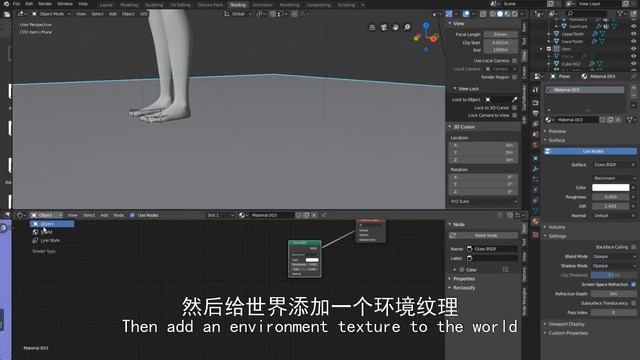Screen dimensions: 640x360
Task: Adjust the IOR value field
Action: (x=611, y=206)
